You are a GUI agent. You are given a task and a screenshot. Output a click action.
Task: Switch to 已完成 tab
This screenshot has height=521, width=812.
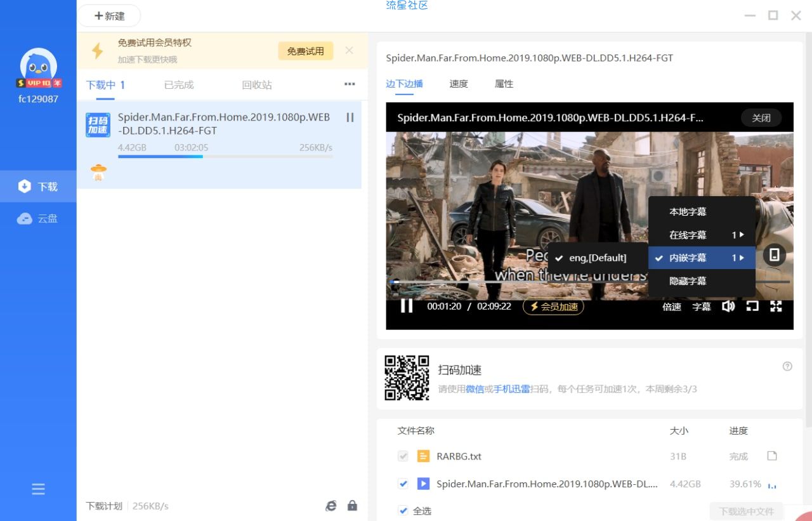[x=179, y=84]
